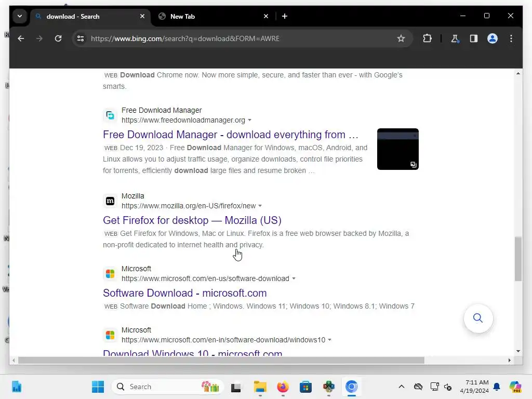The height and width of the screenshot is (399, 532).
Task: Reload the Bing search page
Action: pyautogui.click(x=58, y=38)
